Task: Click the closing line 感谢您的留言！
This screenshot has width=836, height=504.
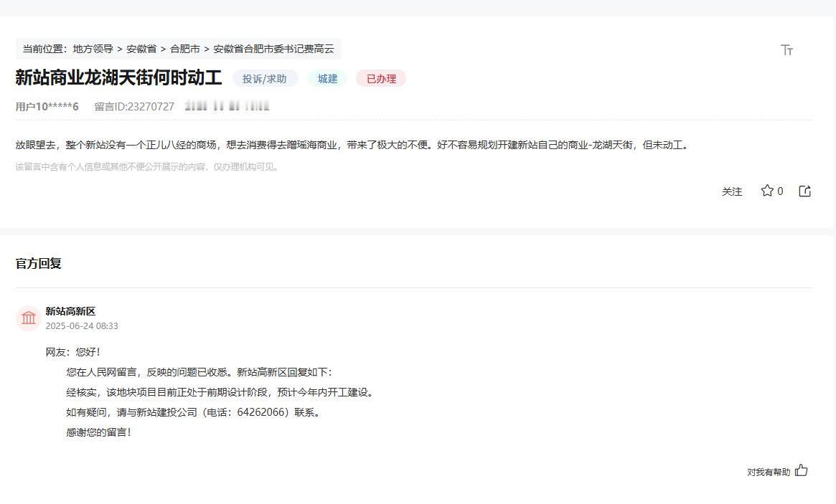Action: pyautogui.click(x=98, y=432)
